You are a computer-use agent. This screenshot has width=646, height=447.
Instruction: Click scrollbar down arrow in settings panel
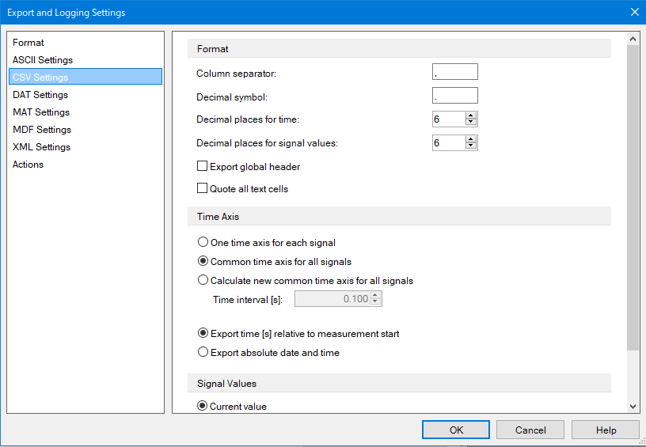[x=633, y=407]
